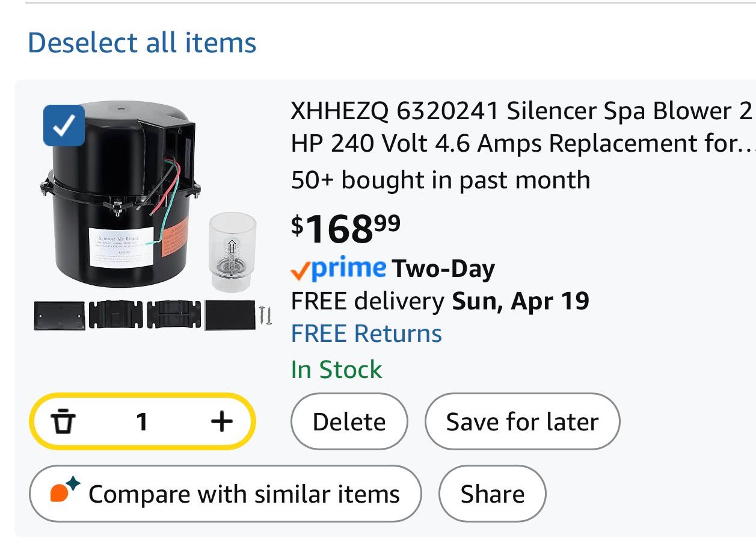Click the Deselect all items link

coord(142,43)
